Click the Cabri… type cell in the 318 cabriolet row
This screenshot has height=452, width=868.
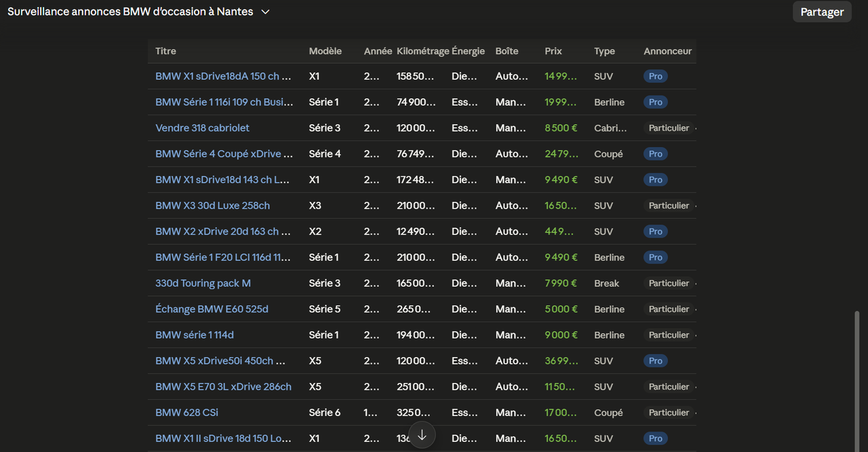(610, 128)
